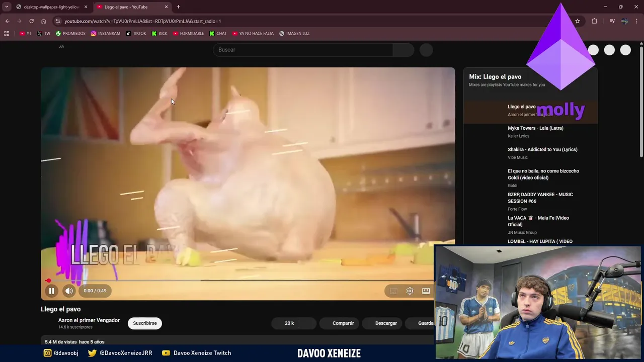Pause the video with the pause button

point(51,291)
